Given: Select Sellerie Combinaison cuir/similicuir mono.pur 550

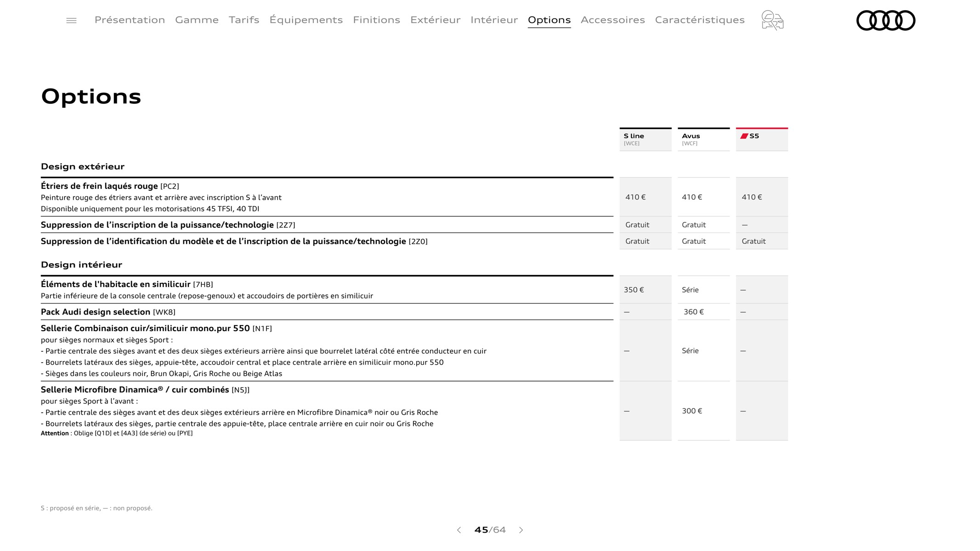Looking at the screenshot, I should coord(327,350).
